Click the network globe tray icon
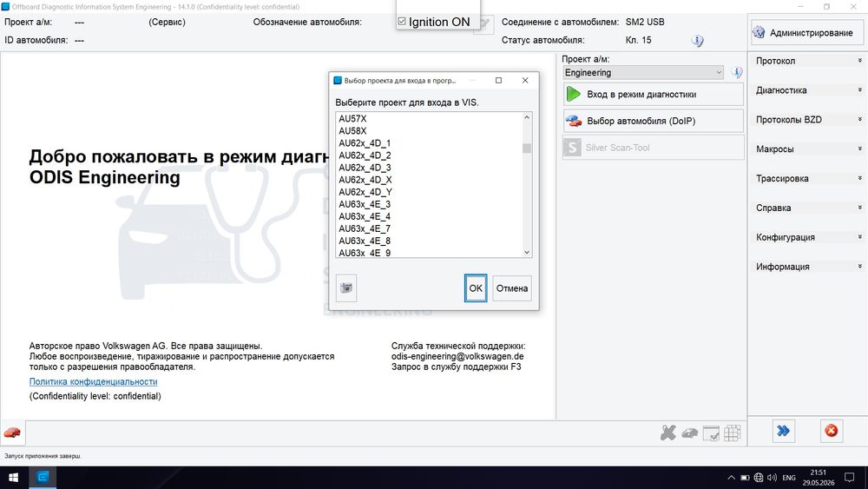Image resolution: width=868 pixels, height=489 pixels. tap(759, 478)
